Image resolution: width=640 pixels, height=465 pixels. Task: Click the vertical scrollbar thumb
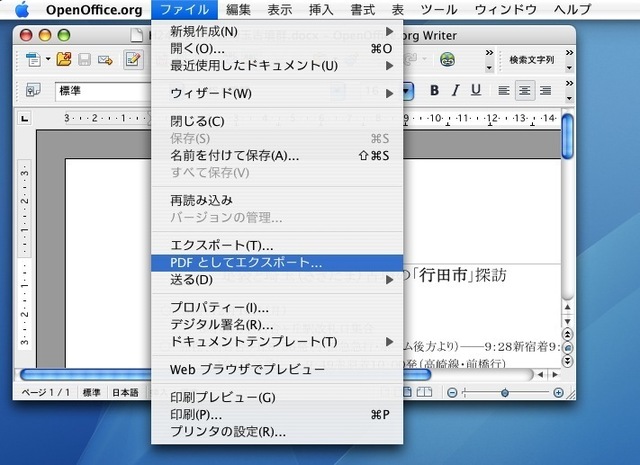[568, 137]
